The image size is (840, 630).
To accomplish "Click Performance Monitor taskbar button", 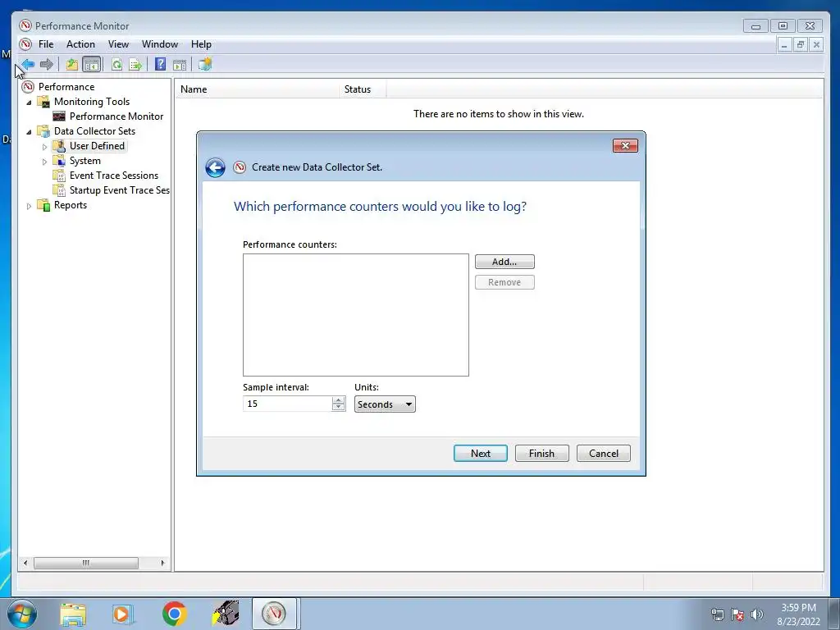I will point(274,614).
